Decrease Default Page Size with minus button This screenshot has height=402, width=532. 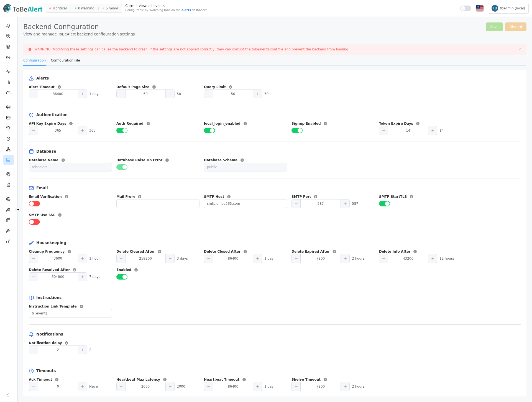(x=121, y=94)
